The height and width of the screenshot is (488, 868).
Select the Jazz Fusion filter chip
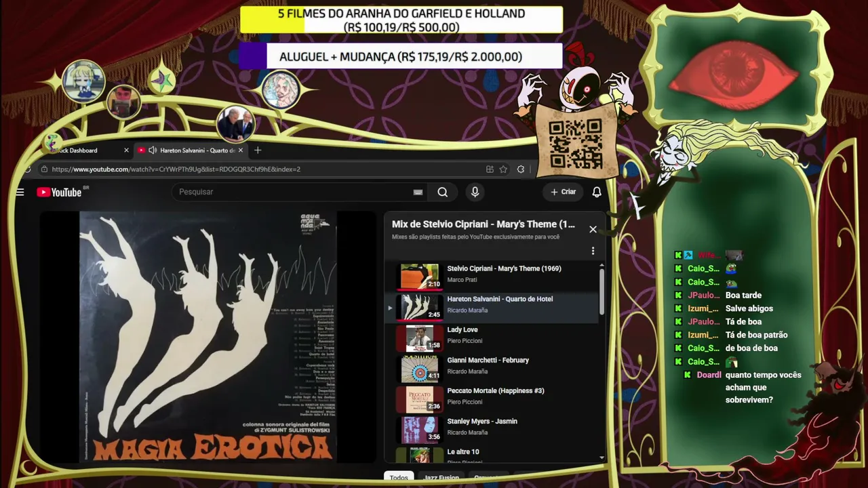tap(441, 478)
